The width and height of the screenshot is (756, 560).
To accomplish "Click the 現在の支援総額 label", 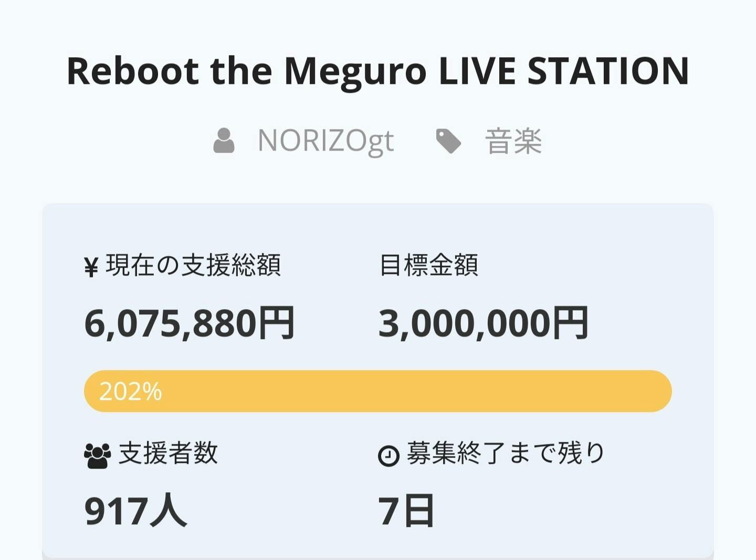I will click(193, 265).
